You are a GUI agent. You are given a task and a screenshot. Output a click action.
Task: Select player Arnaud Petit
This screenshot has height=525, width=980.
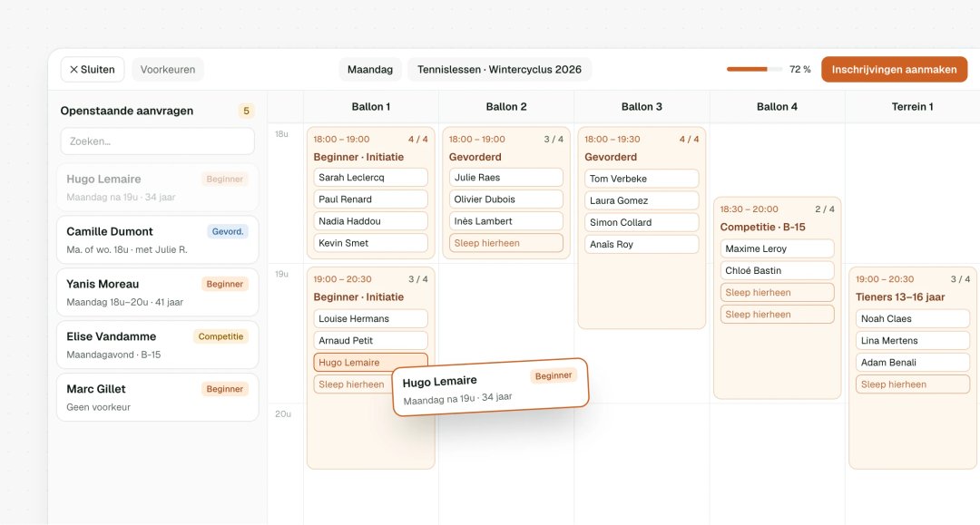[x=370, y=340]
